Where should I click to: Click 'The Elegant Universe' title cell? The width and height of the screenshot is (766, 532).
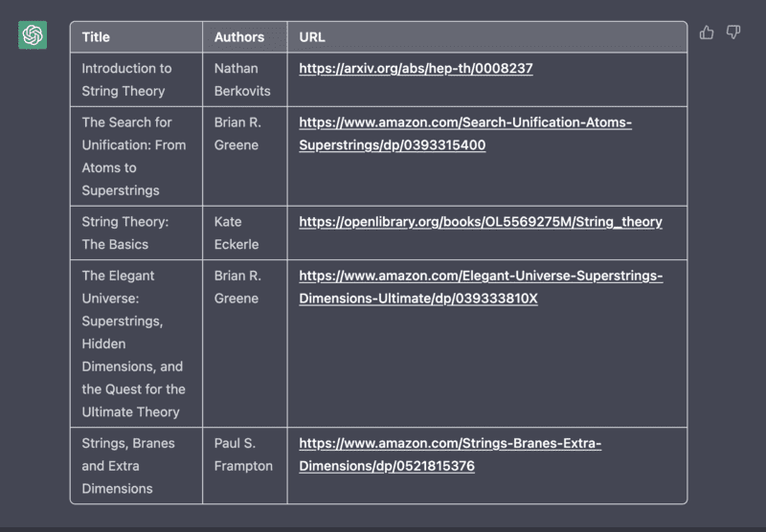(134, 344)
